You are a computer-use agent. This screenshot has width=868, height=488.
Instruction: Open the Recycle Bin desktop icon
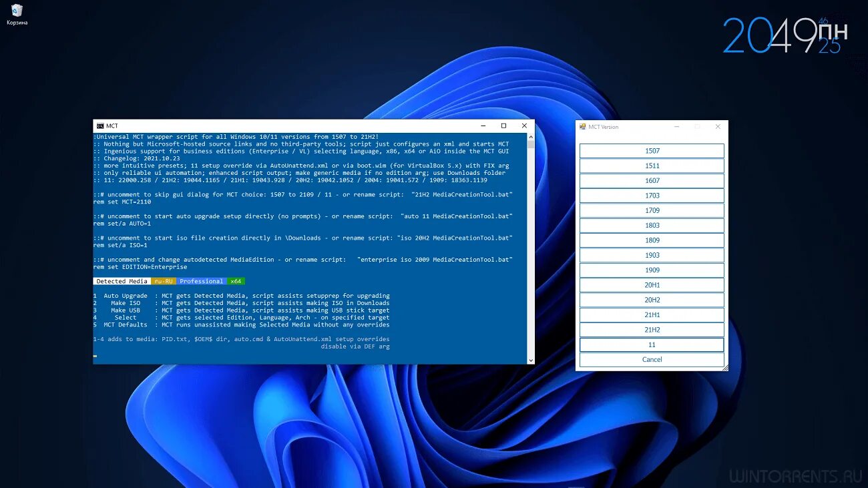click(x=17, y=15)
